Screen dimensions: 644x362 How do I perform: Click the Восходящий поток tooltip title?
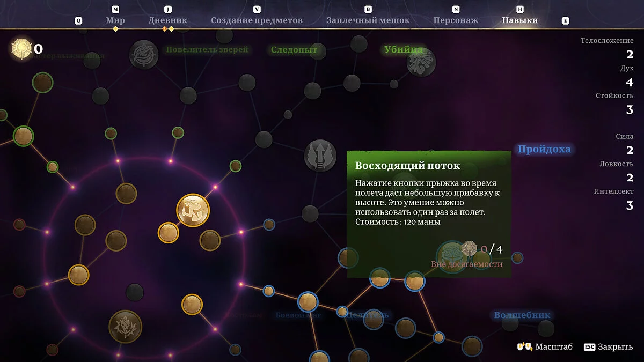click(408, 166)
